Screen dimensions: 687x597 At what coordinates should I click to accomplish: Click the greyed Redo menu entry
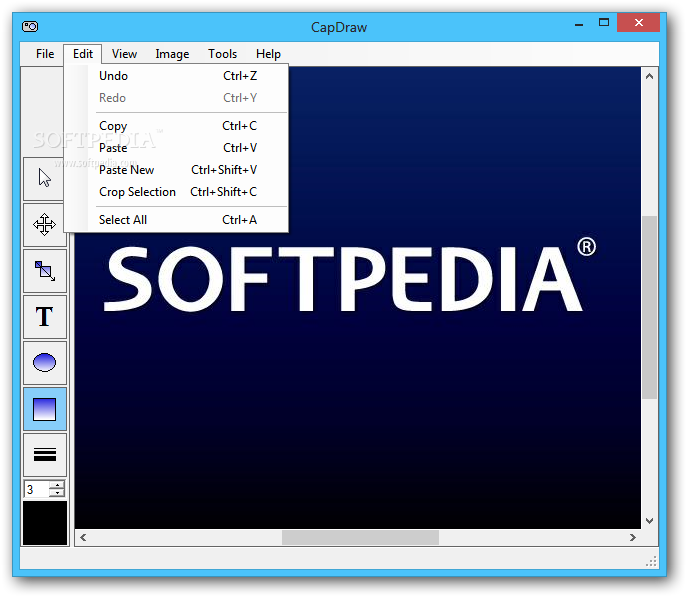[176, 98]
